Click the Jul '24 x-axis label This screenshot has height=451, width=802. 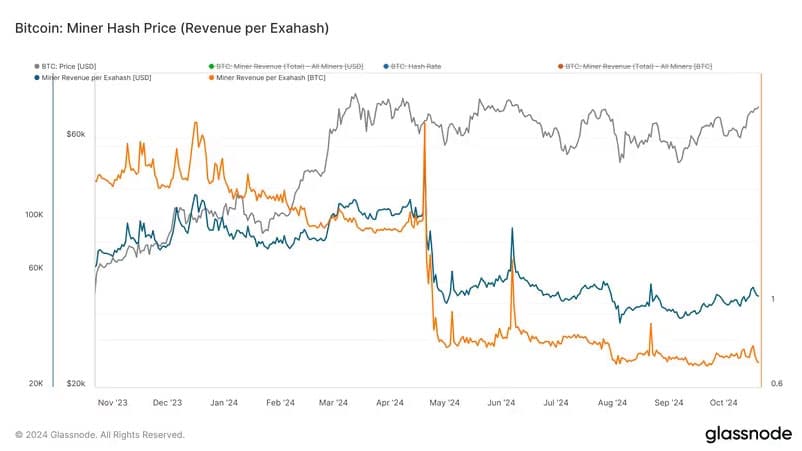click(x=556, y=403)
